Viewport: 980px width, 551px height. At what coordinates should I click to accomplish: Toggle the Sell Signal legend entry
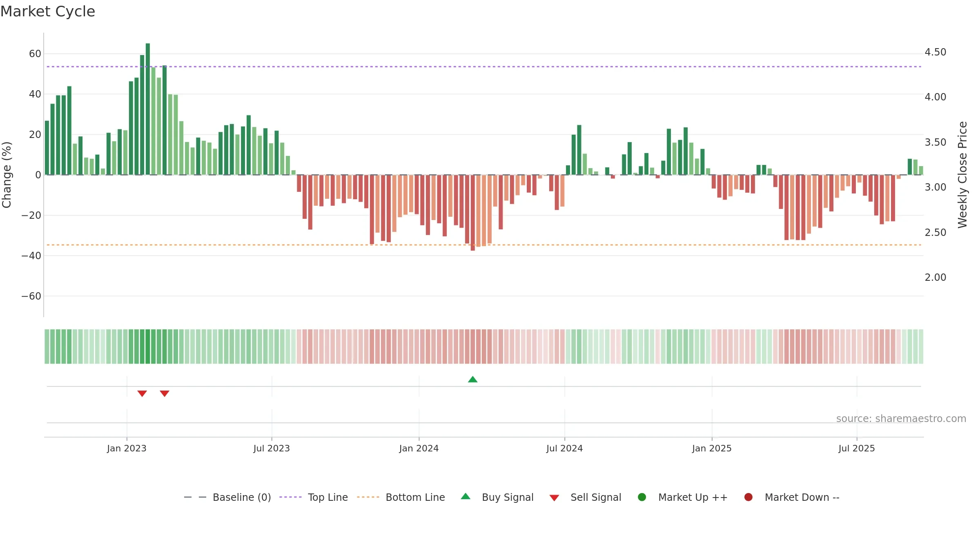coord(585,497)
